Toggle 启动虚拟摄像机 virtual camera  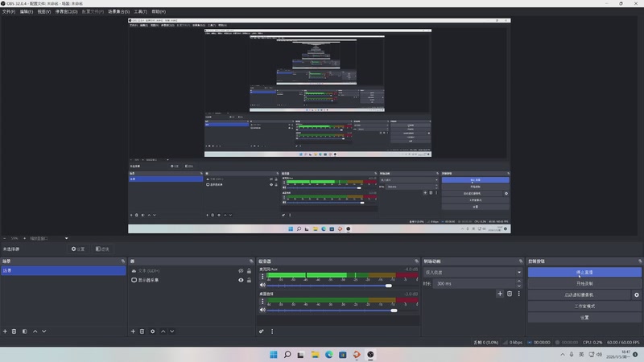pos(579,294)
